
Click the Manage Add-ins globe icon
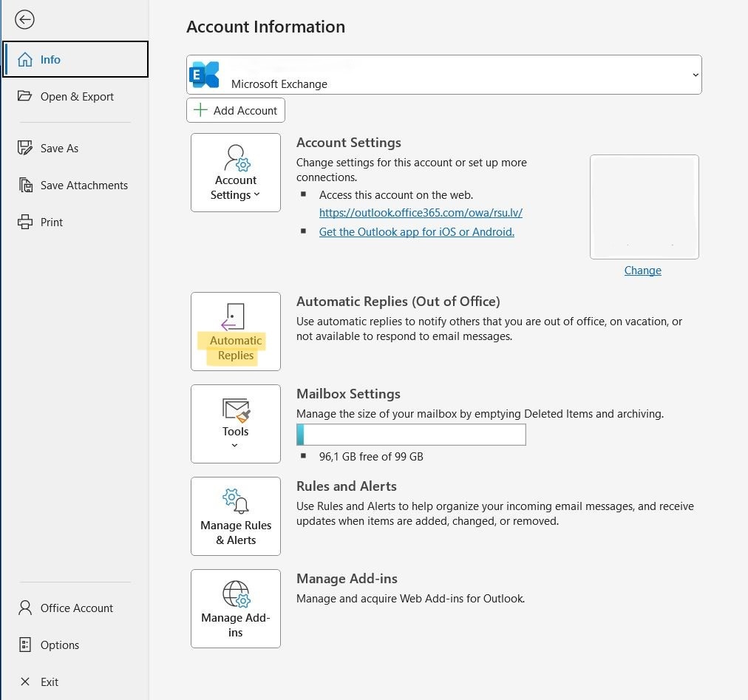click(x=237, y=594)
